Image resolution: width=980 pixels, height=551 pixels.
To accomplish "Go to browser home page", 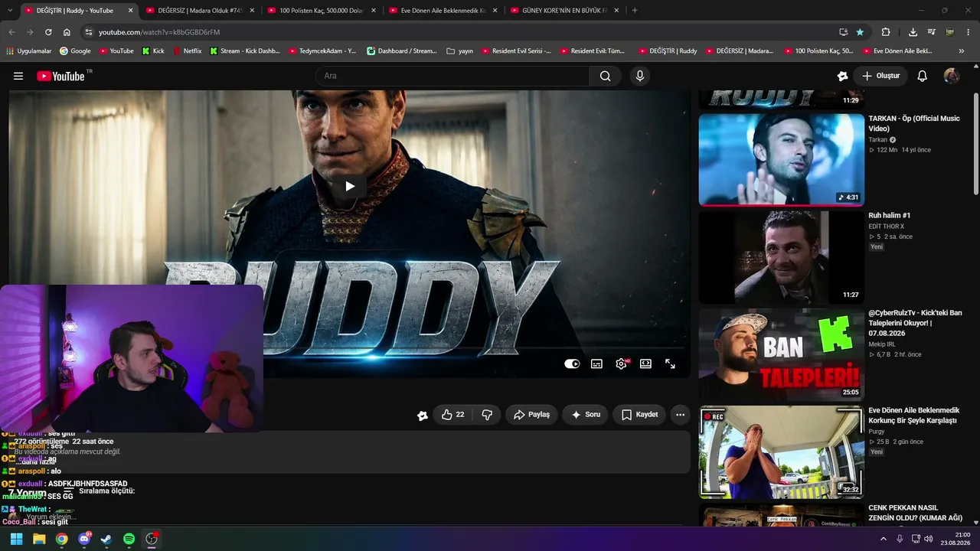I will 67,32.
